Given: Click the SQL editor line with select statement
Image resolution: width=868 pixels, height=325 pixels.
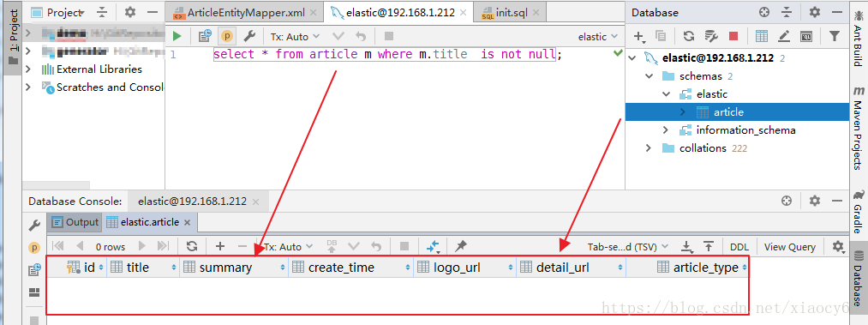Looking at the screenshot, I should [387, 54].
